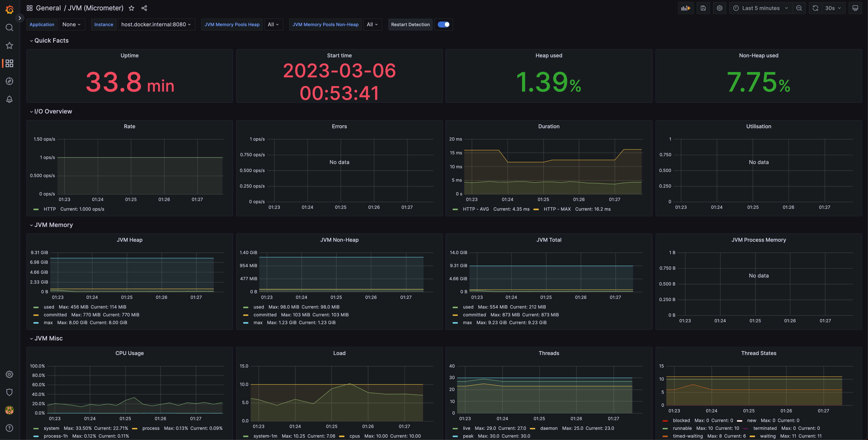
Task: Save the dashboard with disk icon
Action: click(x=703, y=8)
